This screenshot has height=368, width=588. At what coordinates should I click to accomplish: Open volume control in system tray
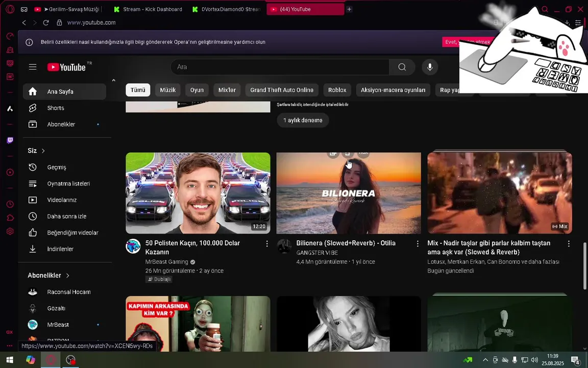(x=534, y=360)
